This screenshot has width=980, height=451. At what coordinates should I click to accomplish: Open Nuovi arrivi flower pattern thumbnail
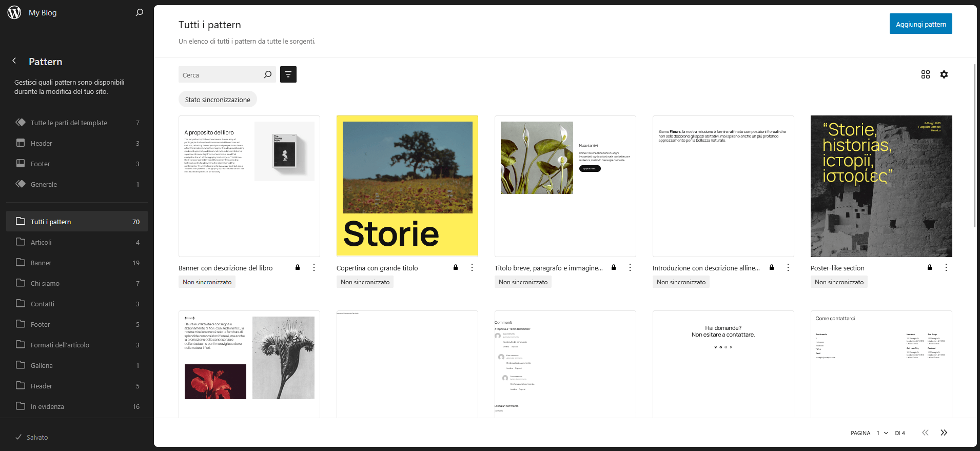point(565,186)
